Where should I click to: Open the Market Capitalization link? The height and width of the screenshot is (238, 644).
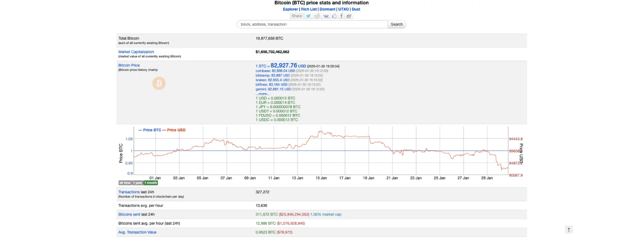[136, 52]
